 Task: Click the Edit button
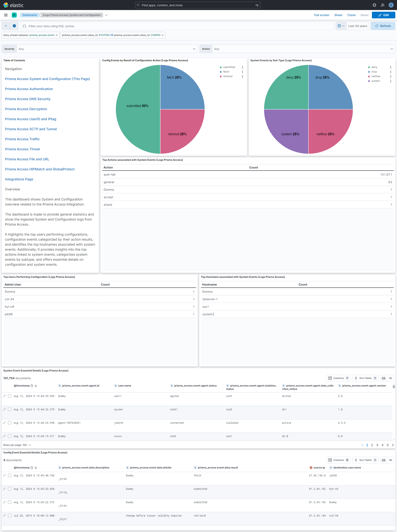383,15
